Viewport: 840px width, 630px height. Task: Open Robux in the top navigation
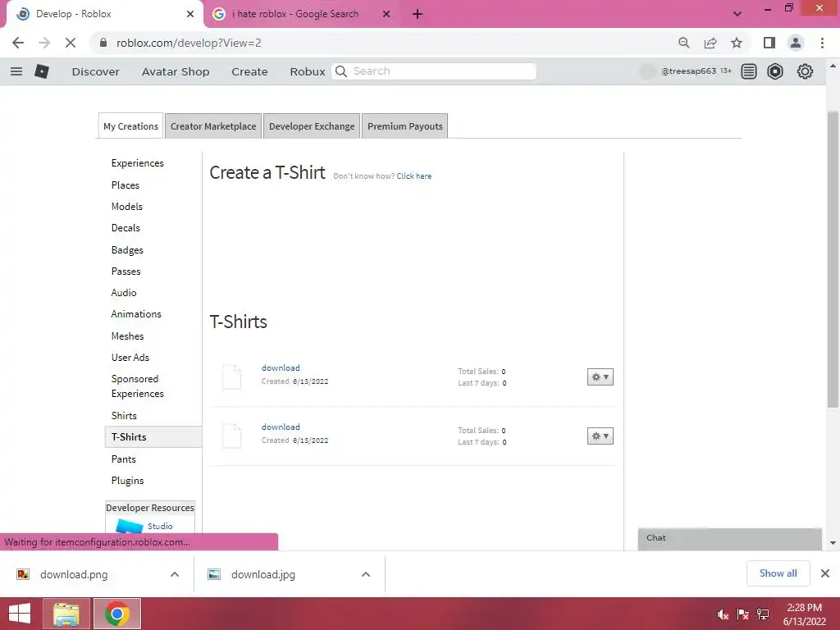click(x=308, y=71)
